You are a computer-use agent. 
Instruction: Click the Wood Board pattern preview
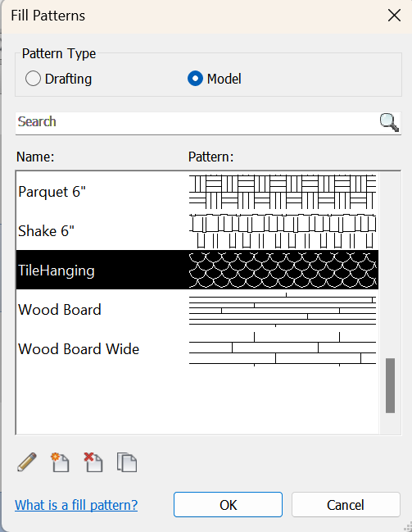(x=283, y=309)
